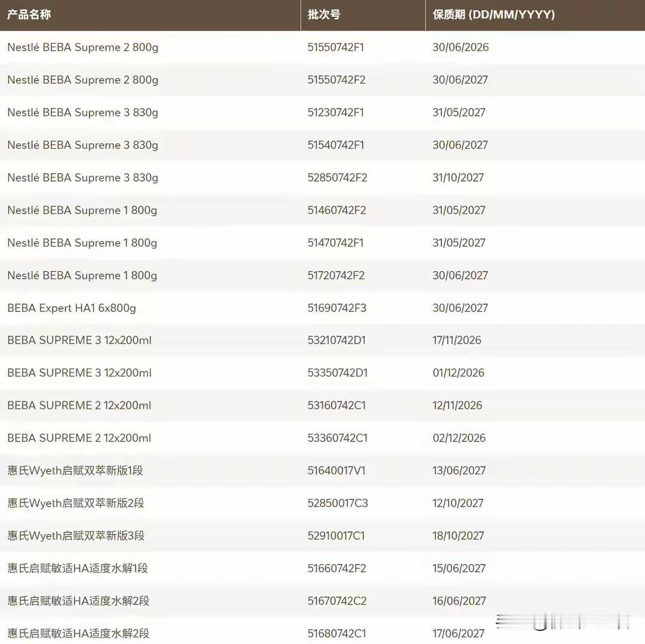Click the date 30/06/2027 in the BEBA Expert HA1 row

(x=460, y=308)
